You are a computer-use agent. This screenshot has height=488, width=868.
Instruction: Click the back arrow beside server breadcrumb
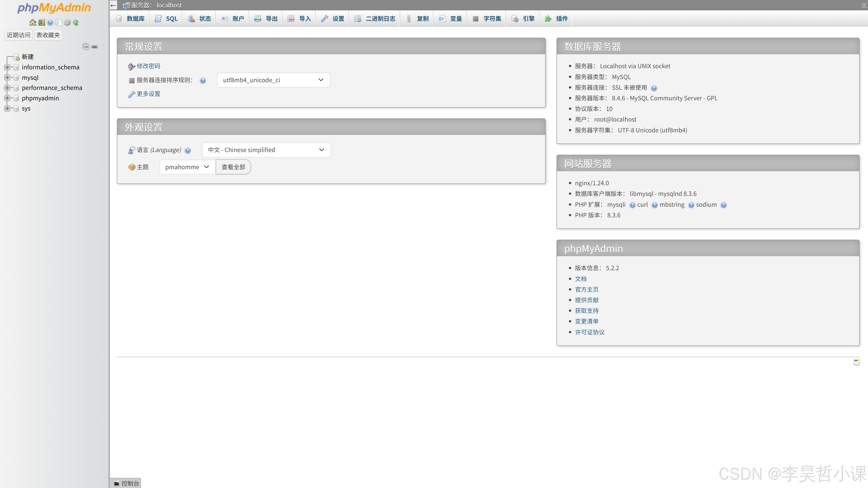point(113,5)
